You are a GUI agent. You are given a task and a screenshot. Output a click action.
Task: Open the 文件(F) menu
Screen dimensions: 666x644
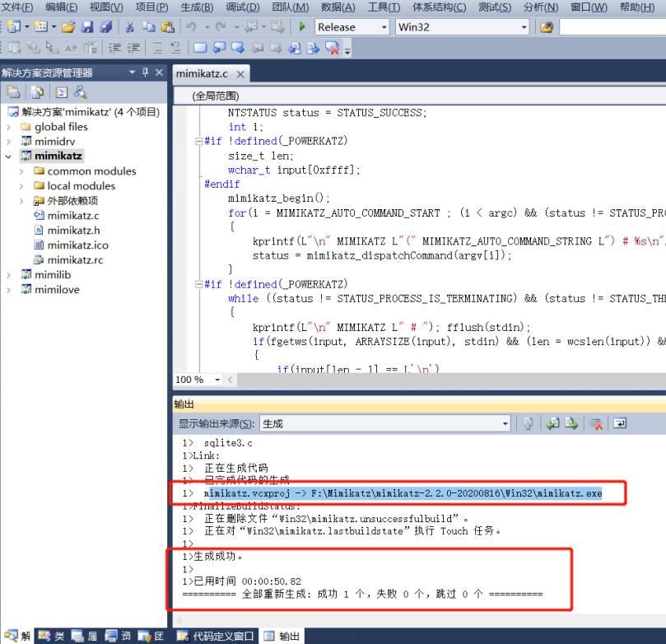(17, 7)
